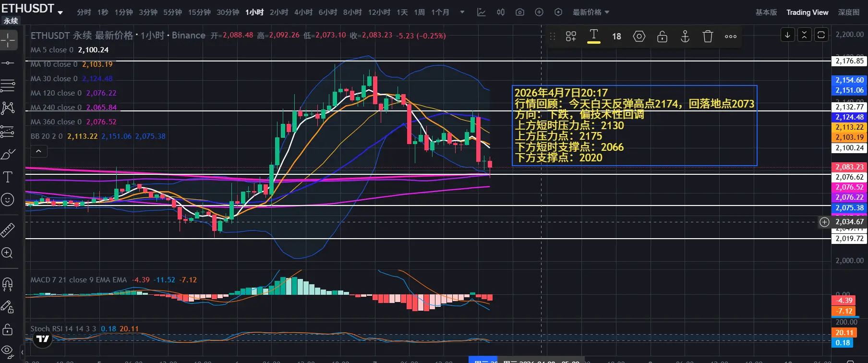Click the circled plus icon in top bar

tap(539, 12)
